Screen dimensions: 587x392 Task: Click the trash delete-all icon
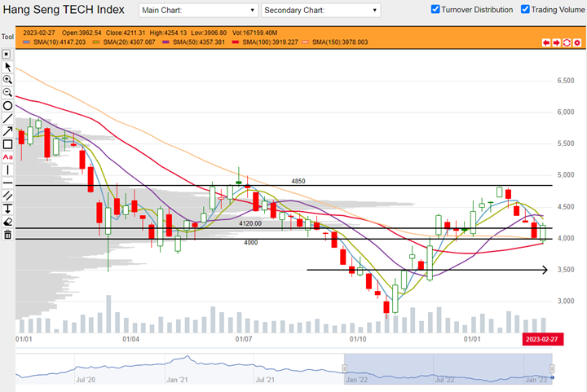click(7, 235)
